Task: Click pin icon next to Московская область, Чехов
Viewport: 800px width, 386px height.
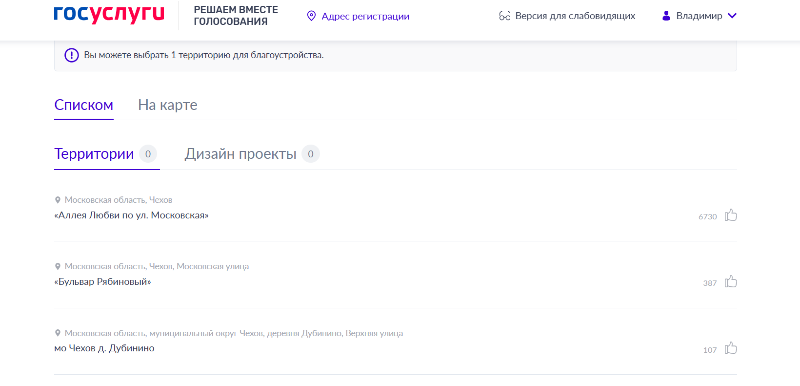Action: tap(58, 200)
